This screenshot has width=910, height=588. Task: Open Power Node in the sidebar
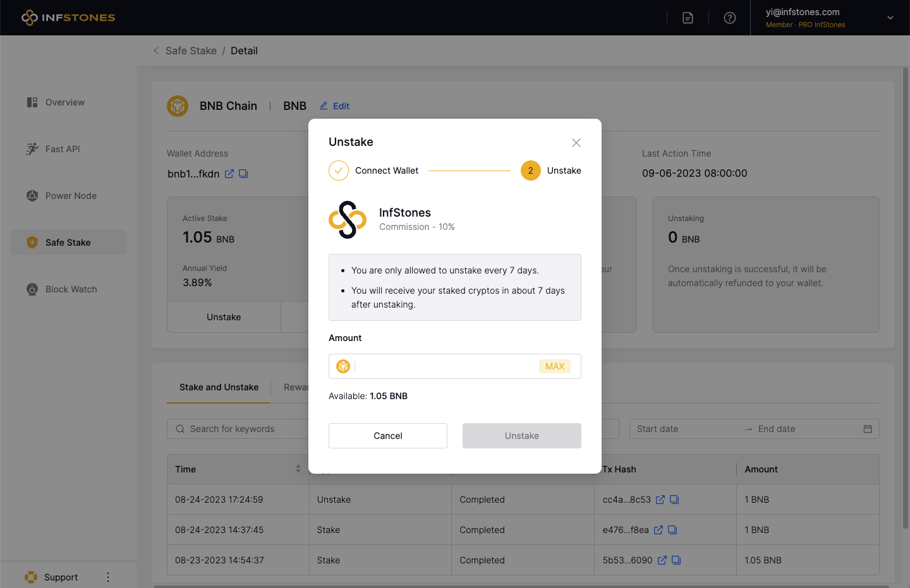[68, 196]
